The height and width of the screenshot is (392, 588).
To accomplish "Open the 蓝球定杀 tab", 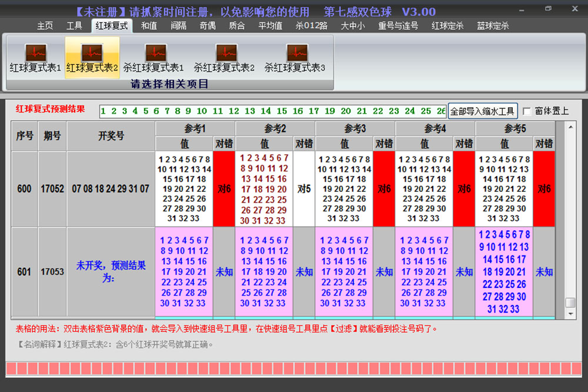I will pos(493,25).
